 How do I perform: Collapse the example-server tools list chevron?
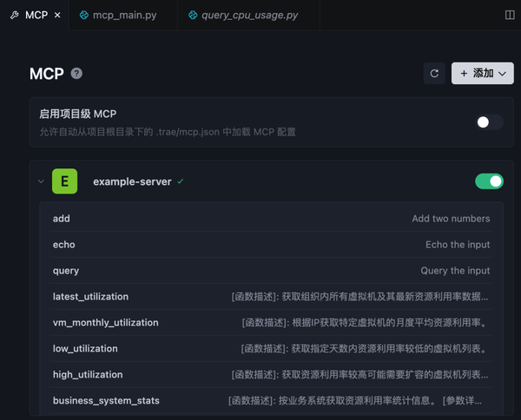coord(41,182)
